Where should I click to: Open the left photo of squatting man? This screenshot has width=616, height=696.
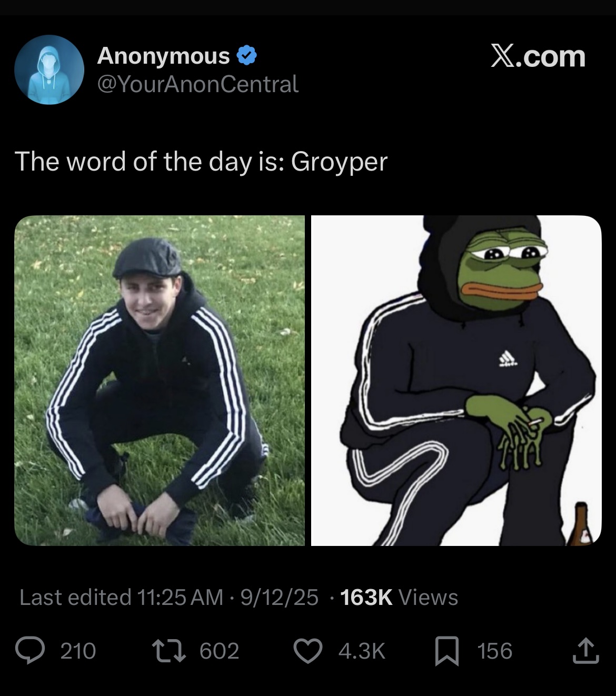(160, 380)
